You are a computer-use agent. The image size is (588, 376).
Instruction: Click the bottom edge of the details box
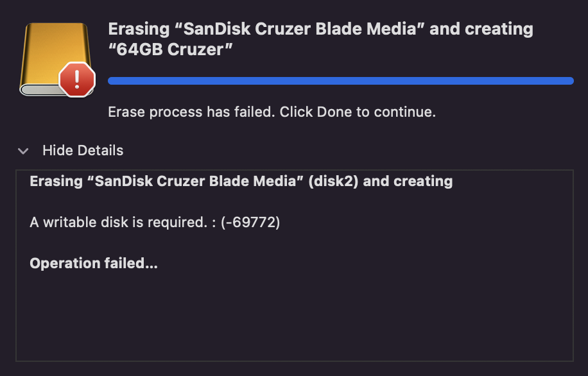coord(294,361)
